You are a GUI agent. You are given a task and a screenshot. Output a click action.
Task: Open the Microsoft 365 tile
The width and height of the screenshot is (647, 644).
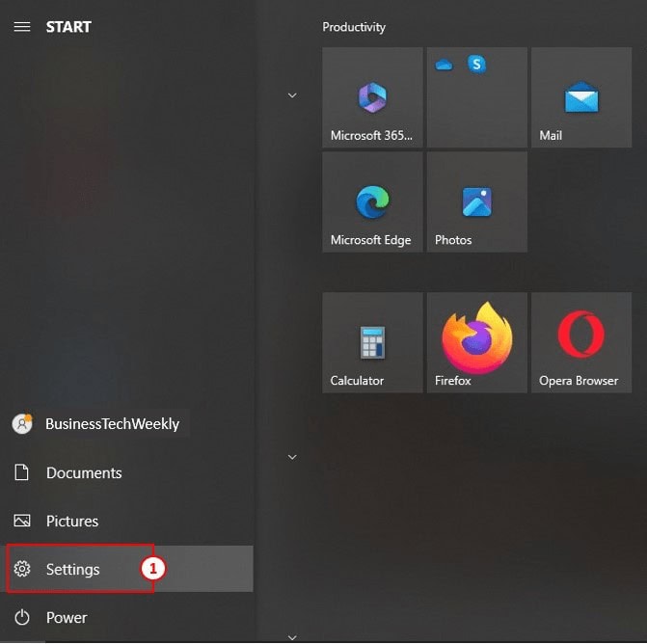(372, 97)
